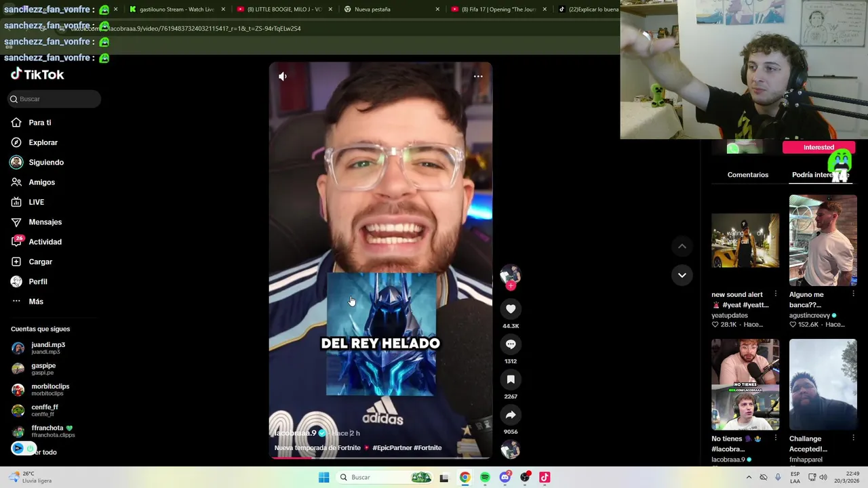Open the #EpicPartner hashtag in caption
Viewport: 868px width, 488px height.
coord(391,448)
